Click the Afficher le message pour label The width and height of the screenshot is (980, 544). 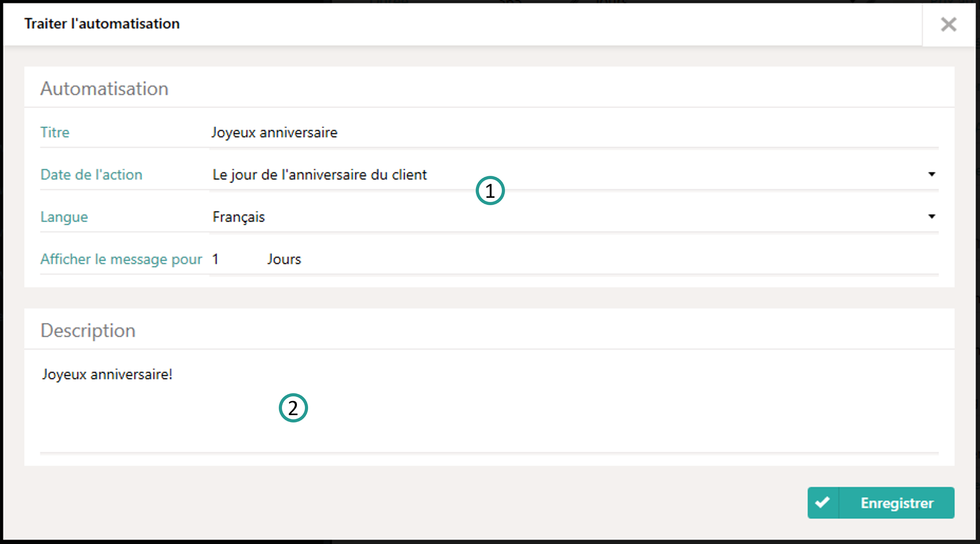pyautogui.click(x=121, y=259)
